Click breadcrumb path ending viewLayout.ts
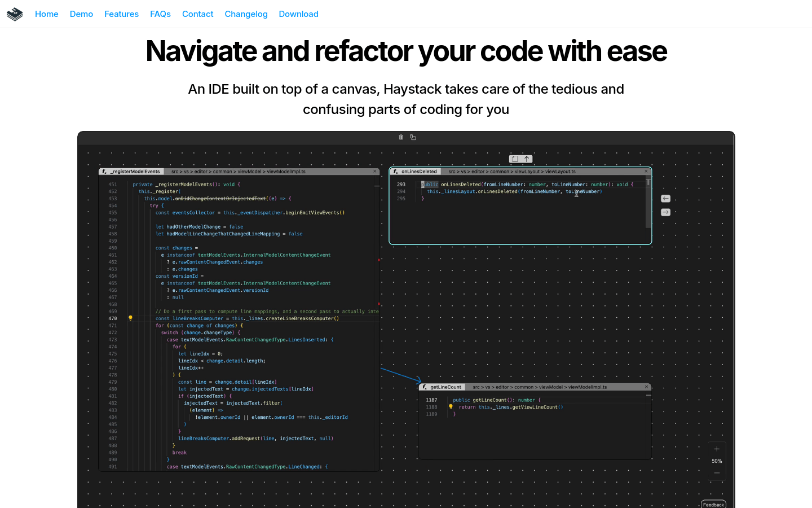This screenshot has width=812, height=508. point(512,172)
